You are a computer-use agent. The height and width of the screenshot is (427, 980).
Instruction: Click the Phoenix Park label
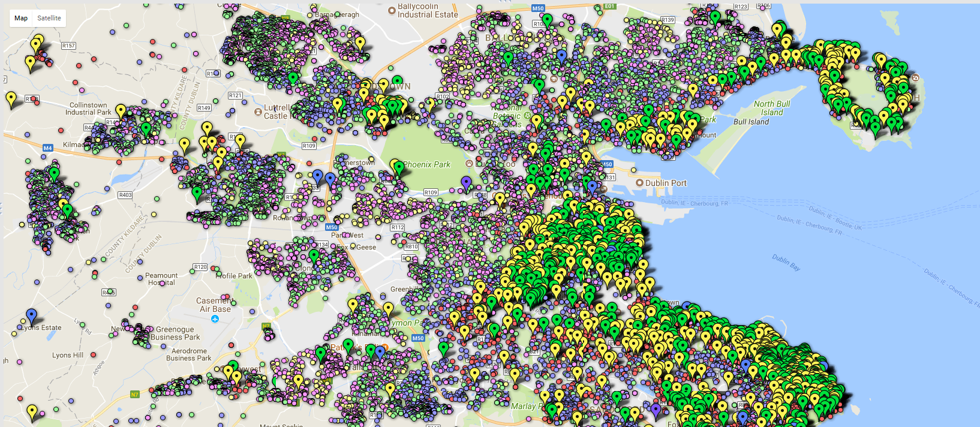pos(426,164)
